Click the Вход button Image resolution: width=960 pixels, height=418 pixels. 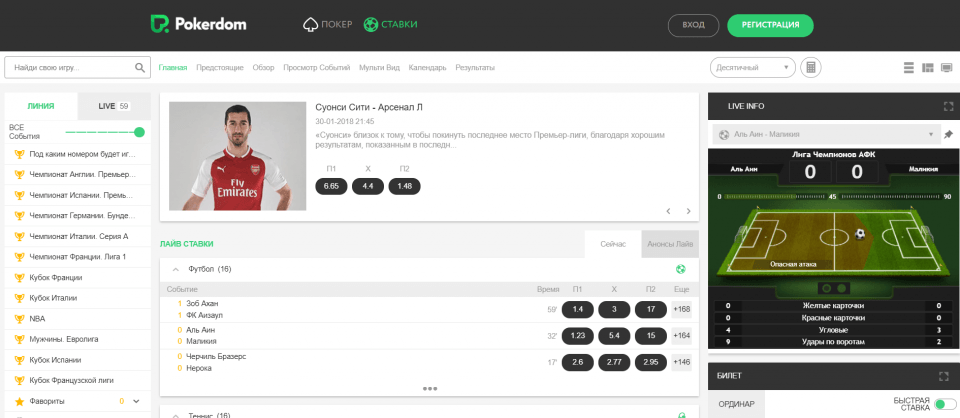click(x=693, y=25)
